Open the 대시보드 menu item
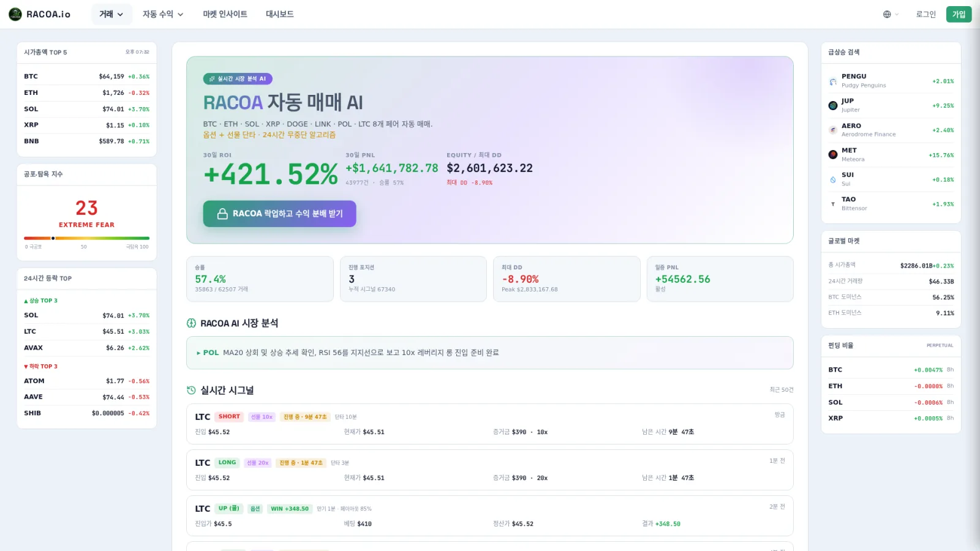This screenshot has width=980, height=551. [279, 14]
